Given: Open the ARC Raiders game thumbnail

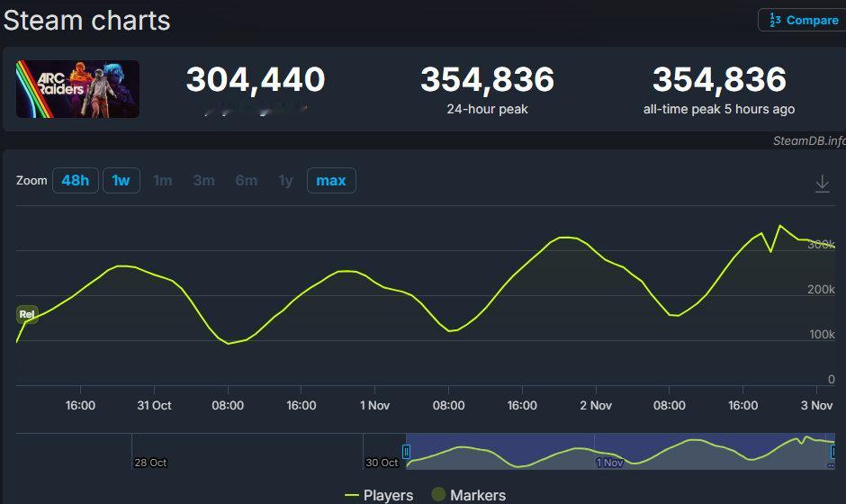Looking at the screenshot, I should point(77,89).
